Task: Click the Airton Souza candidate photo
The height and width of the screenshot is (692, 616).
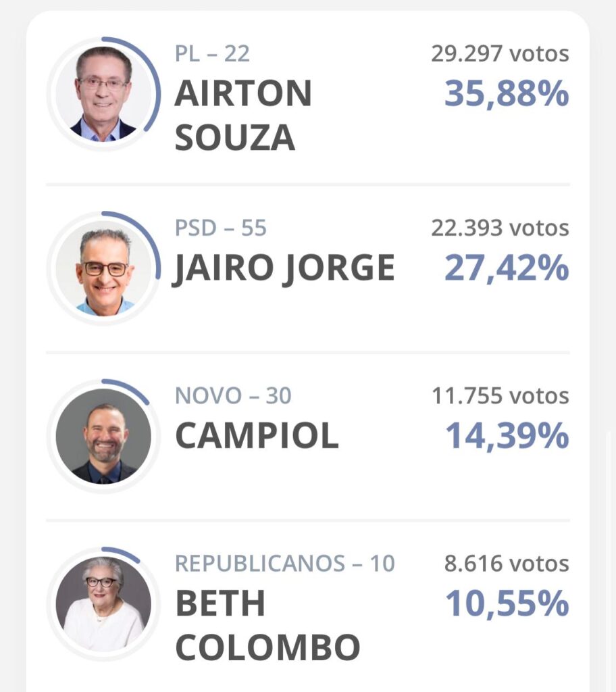Action: coord(103,93)
